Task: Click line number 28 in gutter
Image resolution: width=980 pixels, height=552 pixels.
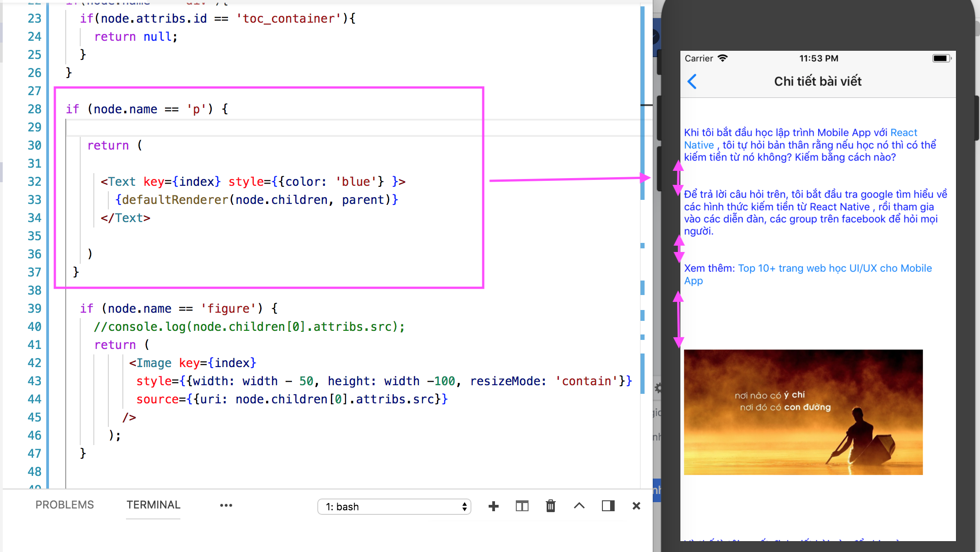Action: tap(34, 109)
